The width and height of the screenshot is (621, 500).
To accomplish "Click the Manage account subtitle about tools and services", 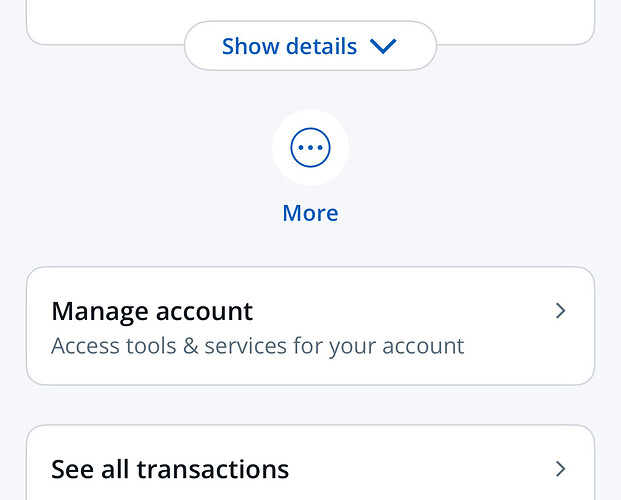I will click(x=257, y=346).
